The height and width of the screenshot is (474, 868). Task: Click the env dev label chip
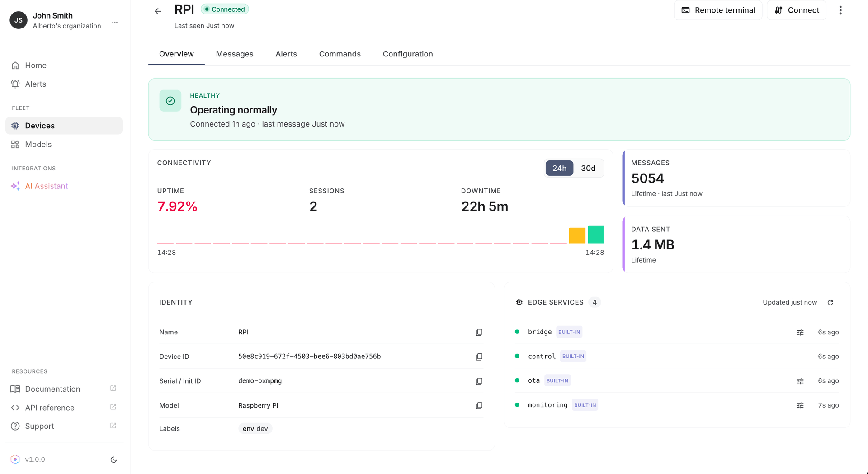tap(255, 428)
